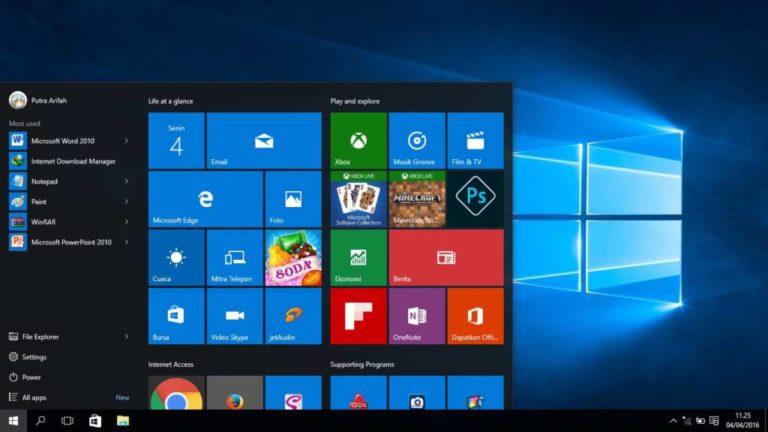Launch the Minecraft tile

tap(417, 199)
